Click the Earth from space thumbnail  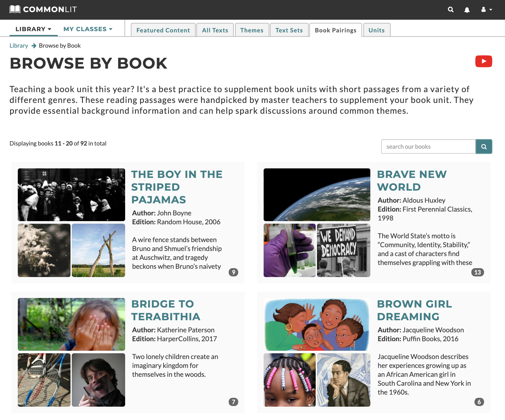click(317, 195)
